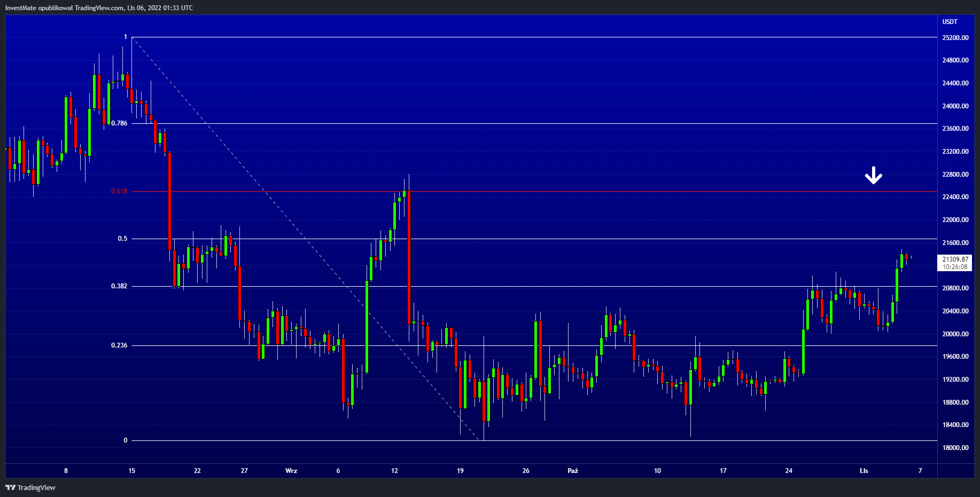The image size is (980, 497).
Task: Click the Lis month label on time axis
Action: coord(864,471)
